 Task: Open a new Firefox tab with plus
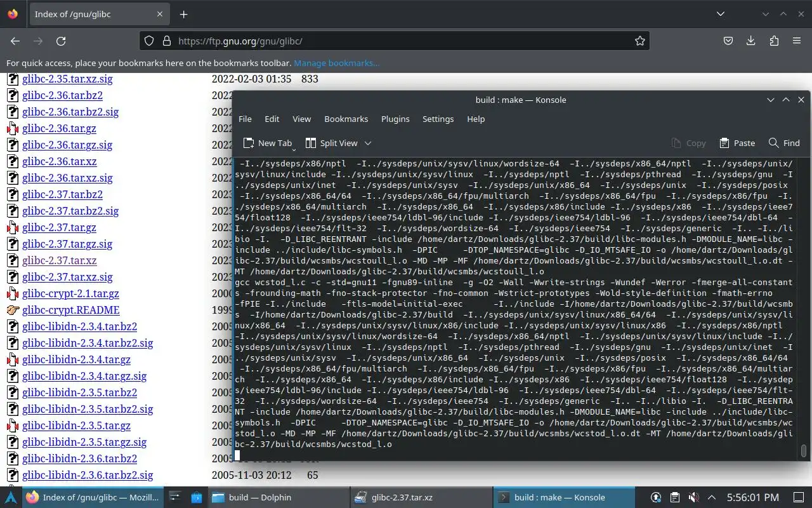tap(183, 14)
